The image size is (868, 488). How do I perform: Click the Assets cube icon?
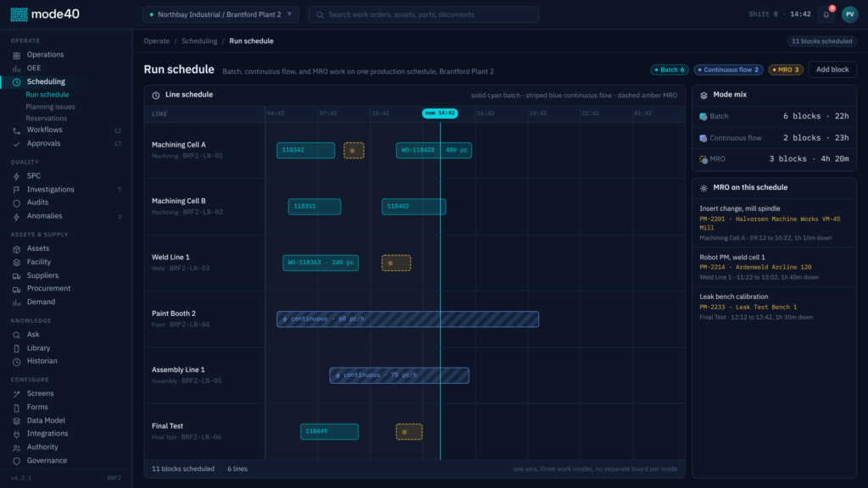point(17,249)
